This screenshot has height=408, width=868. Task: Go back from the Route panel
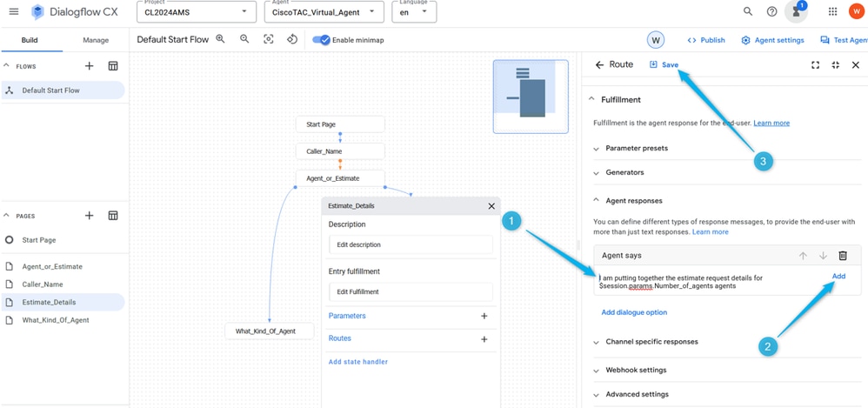click(599, 64)
